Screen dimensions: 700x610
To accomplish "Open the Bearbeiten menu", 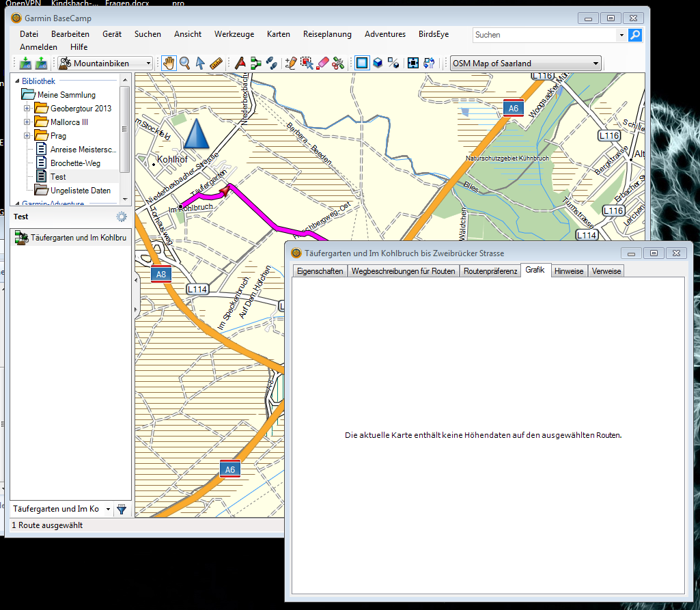I will pos(70,34).
